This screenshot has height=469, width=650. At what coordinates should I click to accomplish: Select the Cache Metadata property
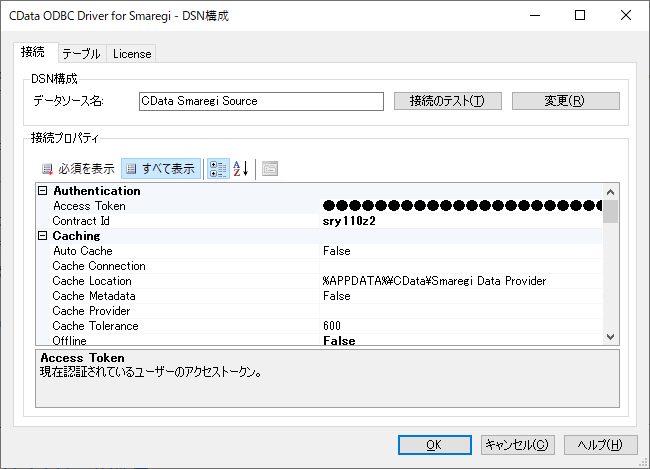(x=94, y=296)
